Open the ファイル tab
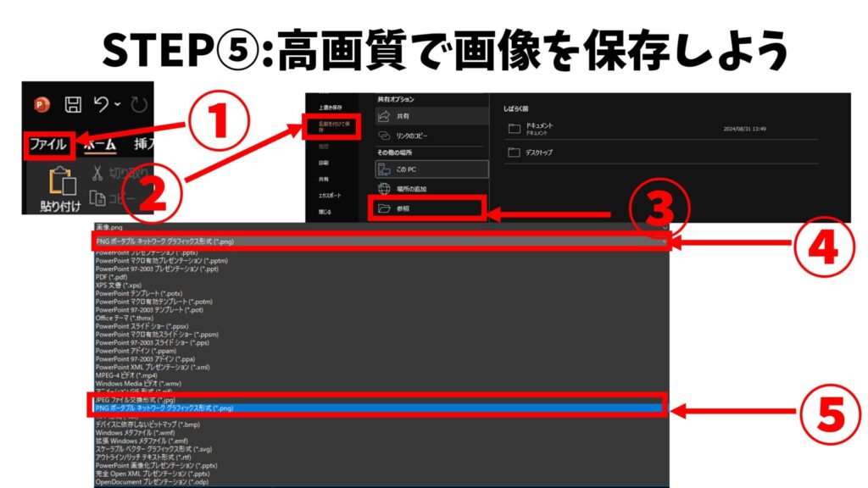 click(48, 144)
